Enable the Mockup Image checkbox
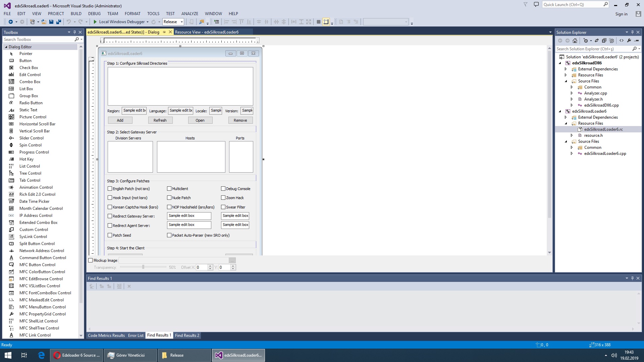Image resolution: width=644 pixels, height=362 pixels. [x=90, y=260]
